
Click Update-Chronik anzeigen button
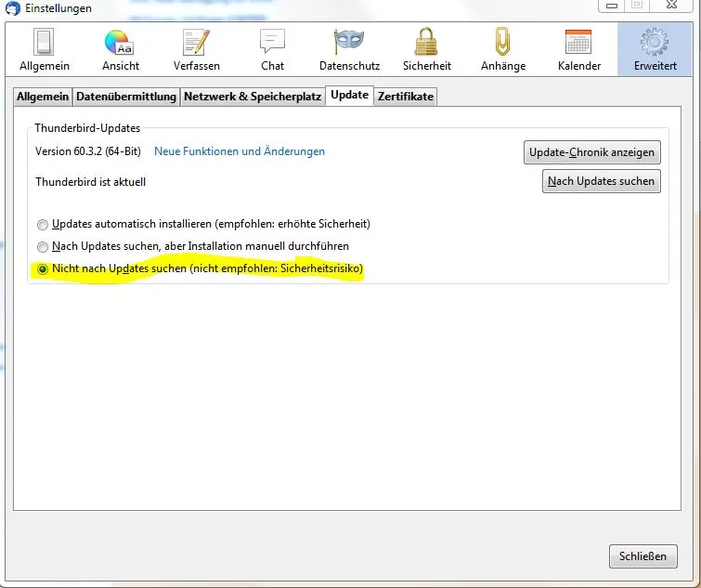tap(592, 152)
